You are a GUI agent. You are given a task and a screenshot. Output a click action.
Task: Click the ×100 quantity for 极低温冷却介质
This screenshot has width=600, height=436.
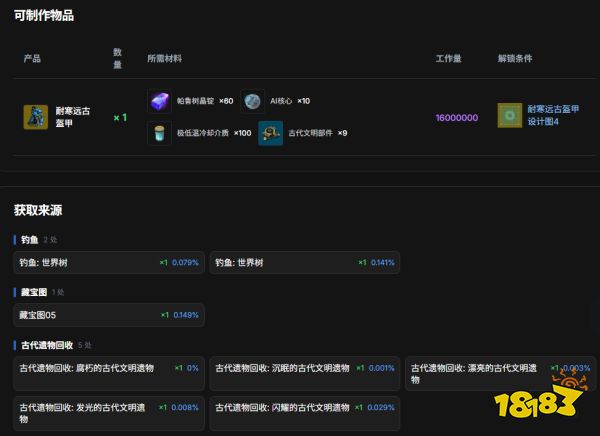point(243,133)
